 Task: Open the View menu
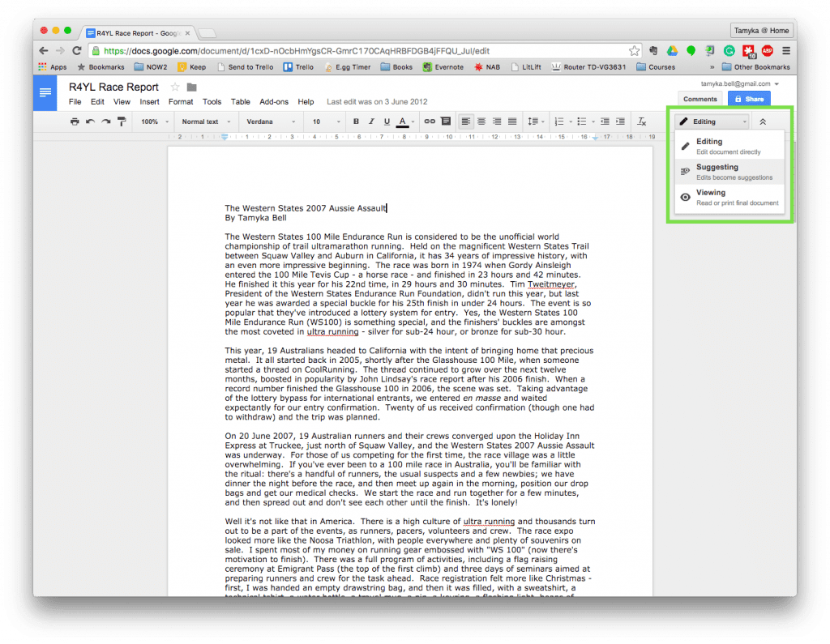click(122, 101)
